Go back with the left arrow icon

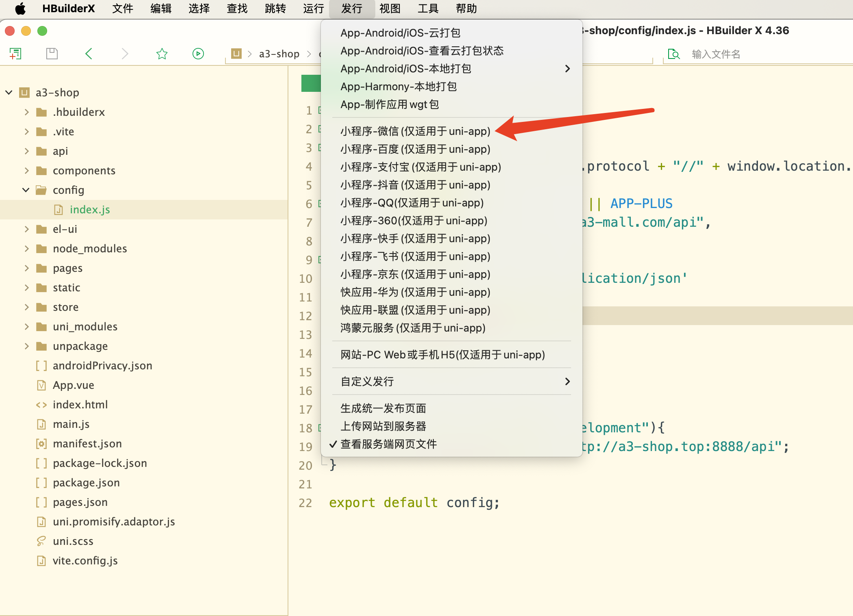pos(89,54)
